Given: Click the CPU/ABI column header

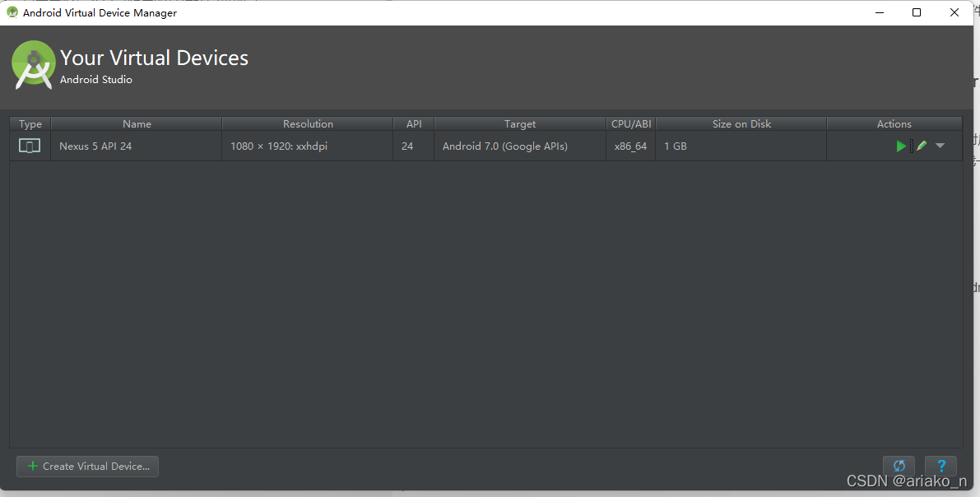Looking at the screenshot, I should (630, 123).
